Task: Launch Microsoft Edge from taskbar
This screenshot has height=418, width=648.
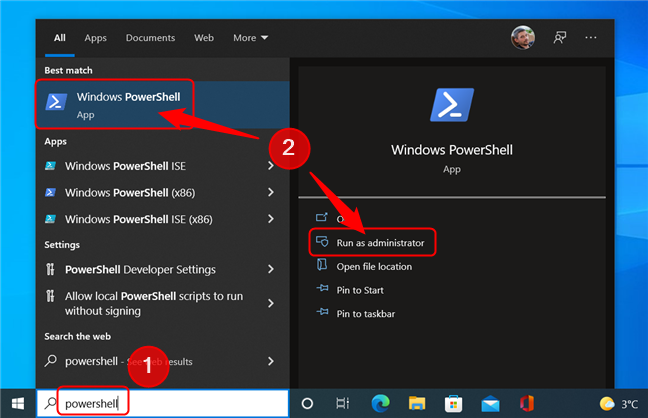Action: 380,404
